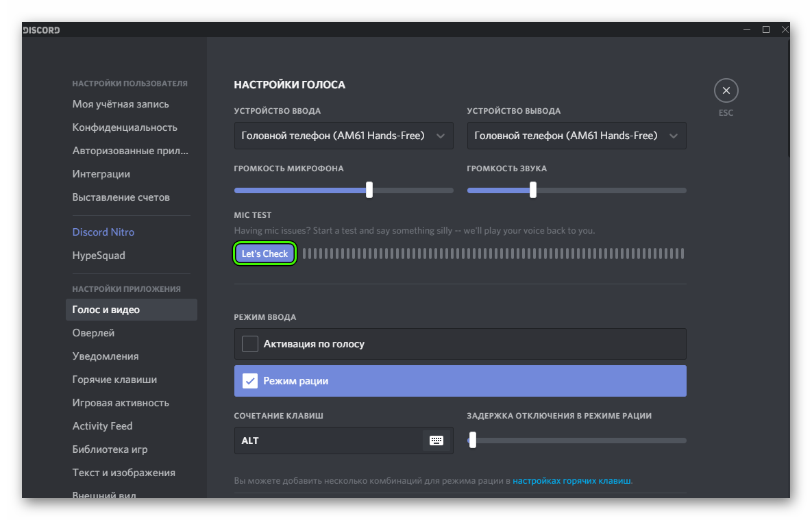Open Уведомления settings
The width and height of the screenshot is (812, 520).
[106, 356]
